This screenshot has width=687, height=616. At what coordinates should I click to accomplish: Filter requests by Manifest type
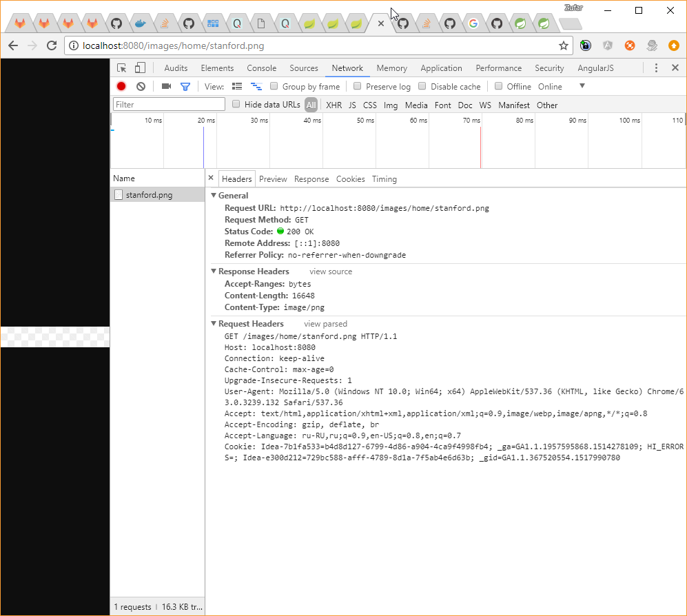click(x=514, y=105)
